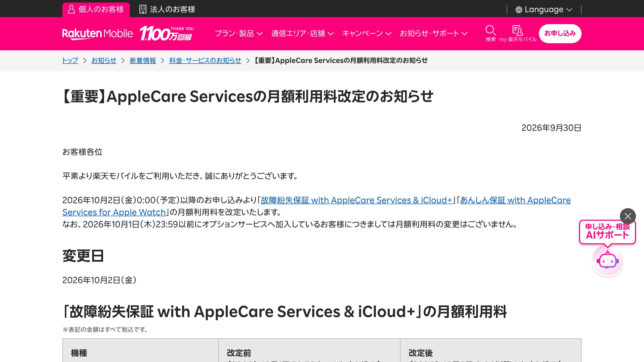
Task: Open 料金・サービスのお知らせ breadcrumb link
Action: (205, 61)
